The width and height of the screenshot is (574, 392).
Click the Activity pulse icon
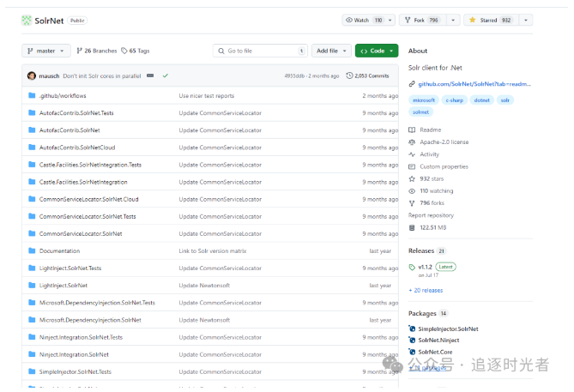(412, 154)
